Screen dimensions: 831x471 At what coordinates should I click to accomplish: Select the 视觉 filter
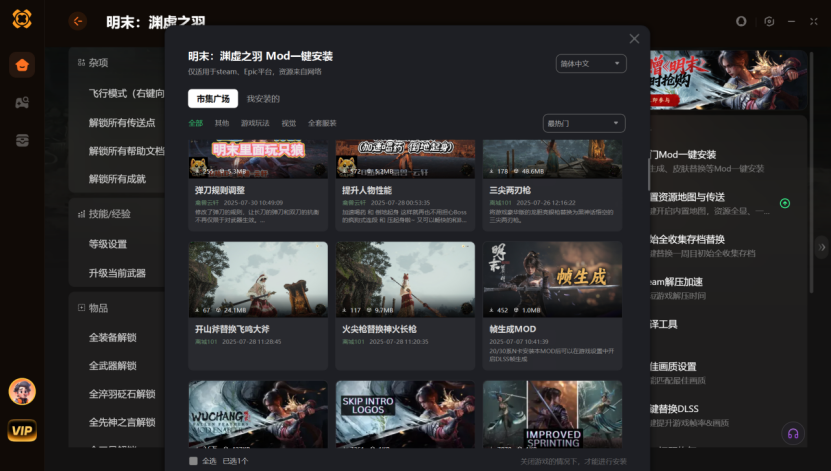tap(288, 123)
